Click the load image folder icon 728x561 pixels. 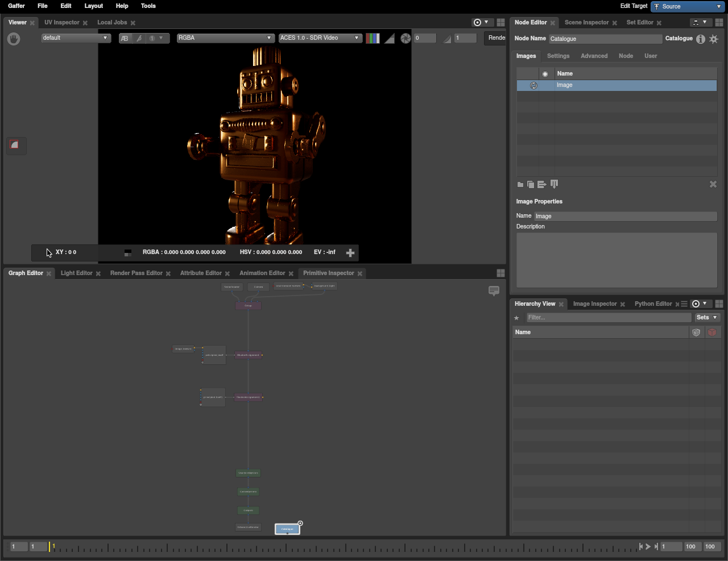point(520,184)
